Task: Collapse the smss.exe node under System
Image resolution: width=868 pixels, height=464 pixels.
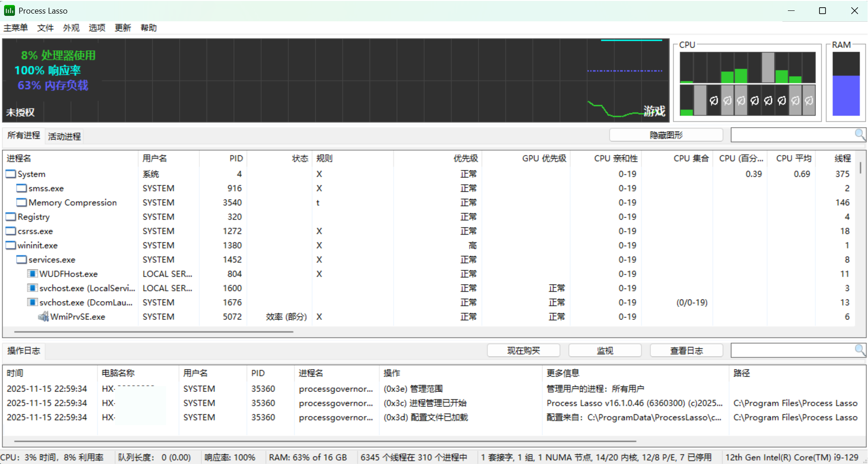Action: [x=21, y=188]
